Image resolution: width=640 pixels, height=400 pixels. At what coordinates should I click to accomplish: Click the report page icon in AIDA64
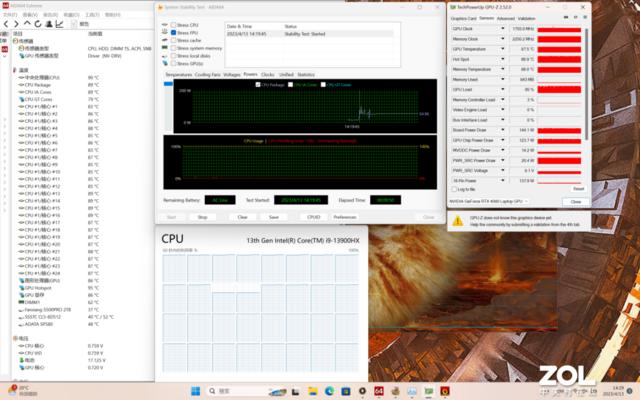point(74,24)
